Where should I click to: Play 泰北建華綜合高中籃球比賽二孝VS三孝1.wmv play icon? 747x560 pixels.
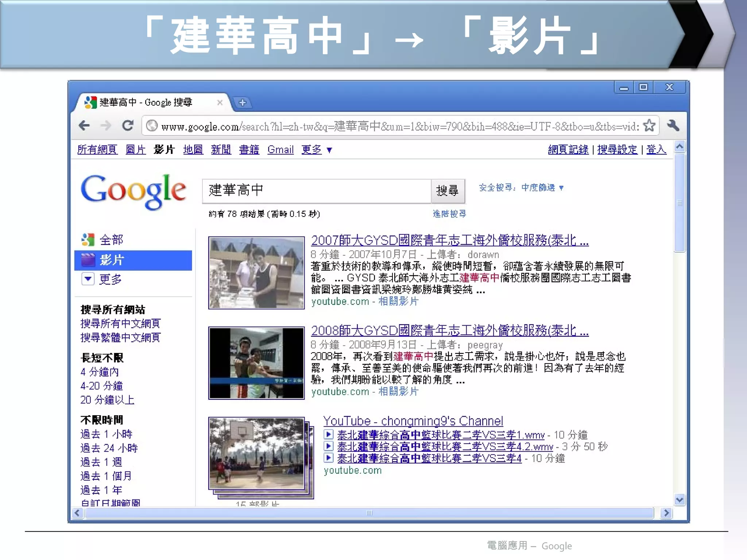(329, 435)
